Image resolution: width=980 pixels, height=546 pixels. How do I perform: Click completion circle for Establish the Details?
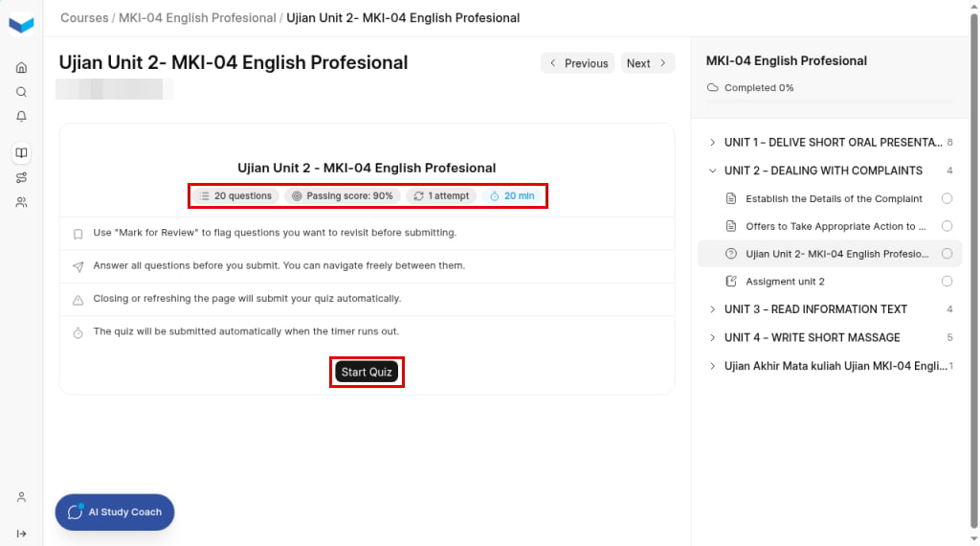point(947,198)
